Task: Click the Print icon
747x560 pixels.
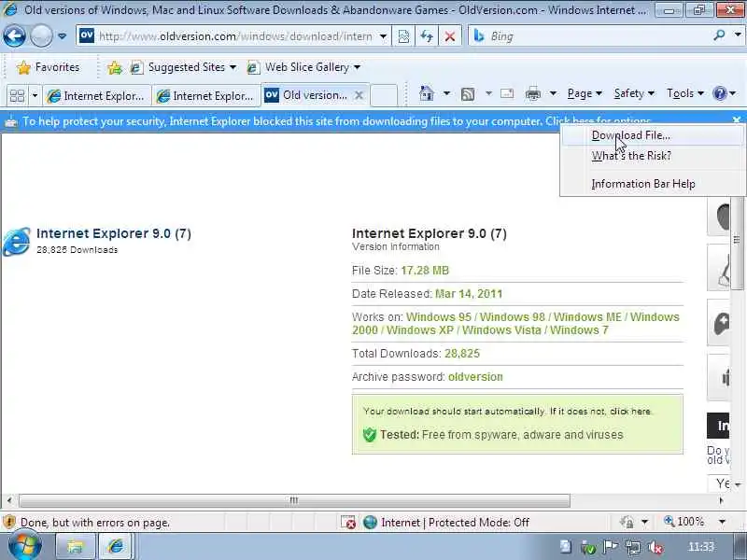Action: click(x=532, y=94)
